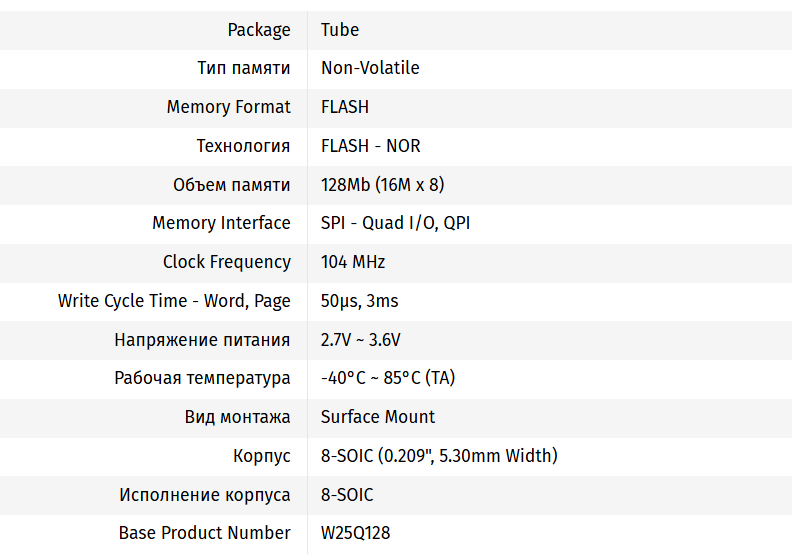The width and height of the screenshot is (792, 560).
Task: Select the SPI - Quad I/O, QPI value
Action: tap(395, 223)
